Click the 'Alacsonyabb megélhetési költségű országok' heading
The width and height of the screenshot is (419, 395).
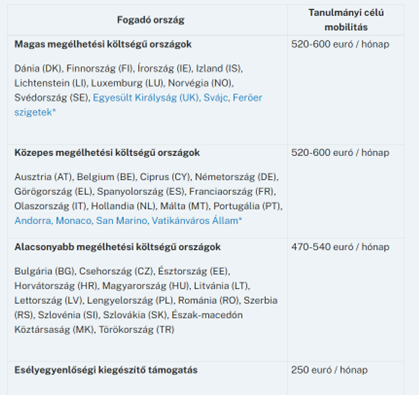point(117,247)
